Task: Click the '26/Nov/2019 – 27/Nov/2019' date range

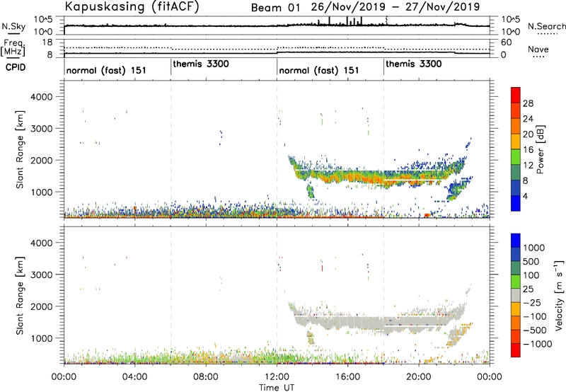Action: pos(395,7)
